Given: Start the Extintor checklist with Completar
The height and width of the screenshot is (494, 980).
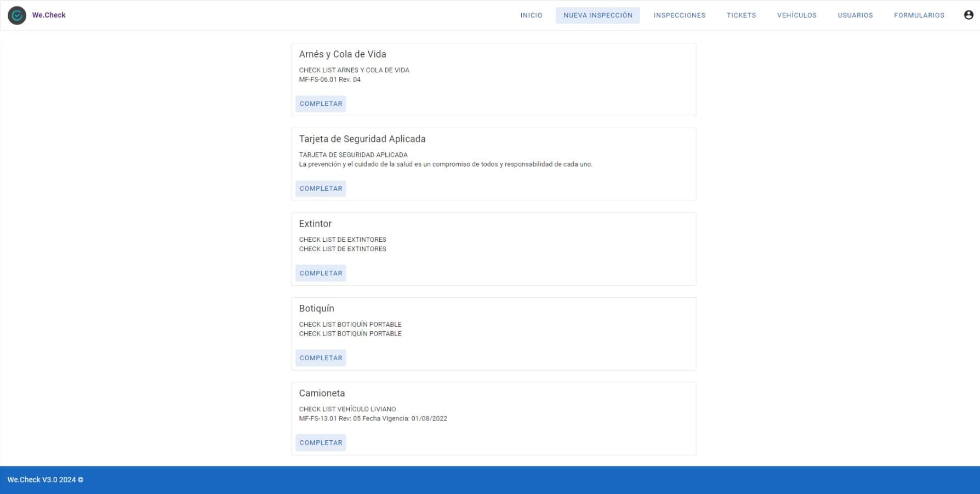Looking at the screenshot, I should (321, 273).
